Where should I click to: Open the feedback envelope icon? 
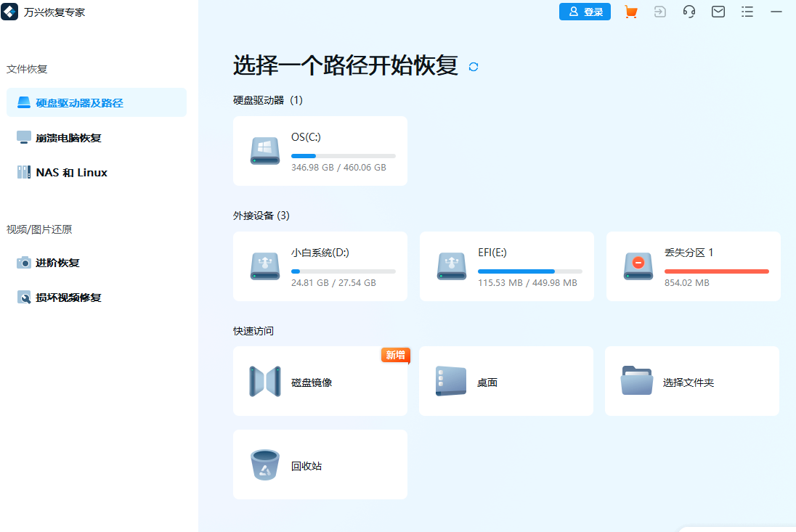(718, 12)
